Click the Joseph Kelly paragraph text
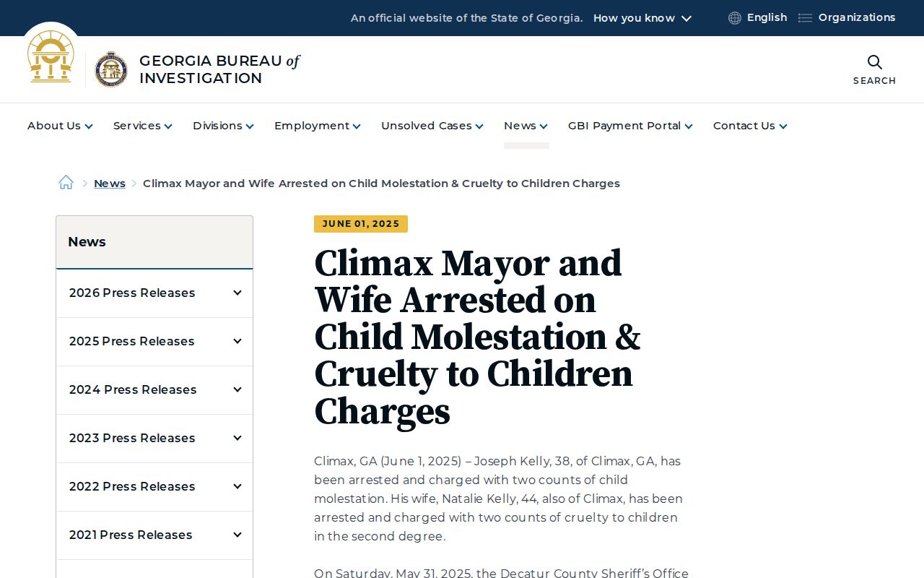 [x=500, y=499]
